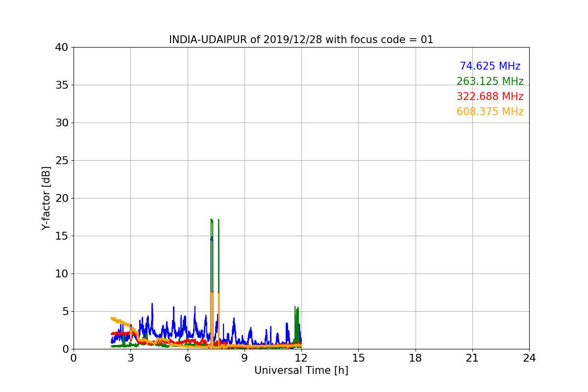Click the y-axis tick label 35
Image resolution: width=588 pixels, height=392 pixels.
pyautogui.click(x=61, y=85)
